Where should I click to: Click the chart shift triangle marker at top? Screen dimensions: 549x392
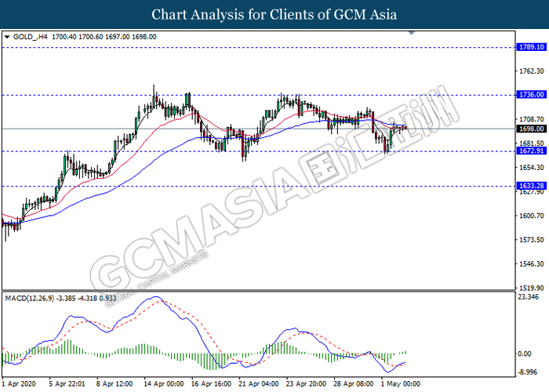click(412, 33)
